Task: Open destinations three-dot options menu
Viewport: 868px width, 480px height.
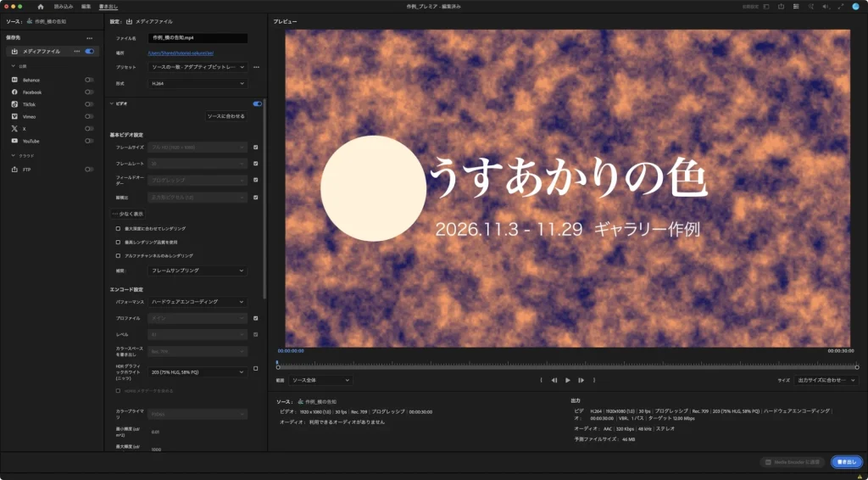Action: (89, 38)
